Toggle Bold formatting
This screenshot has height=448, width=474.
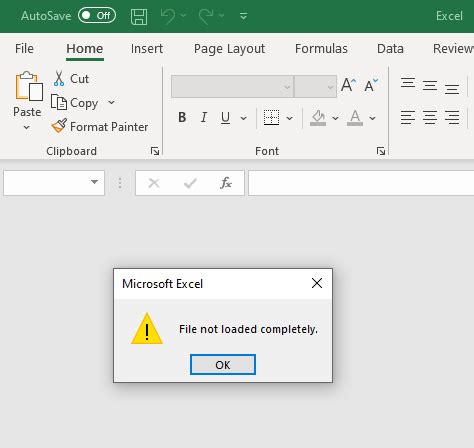point(182,117)
